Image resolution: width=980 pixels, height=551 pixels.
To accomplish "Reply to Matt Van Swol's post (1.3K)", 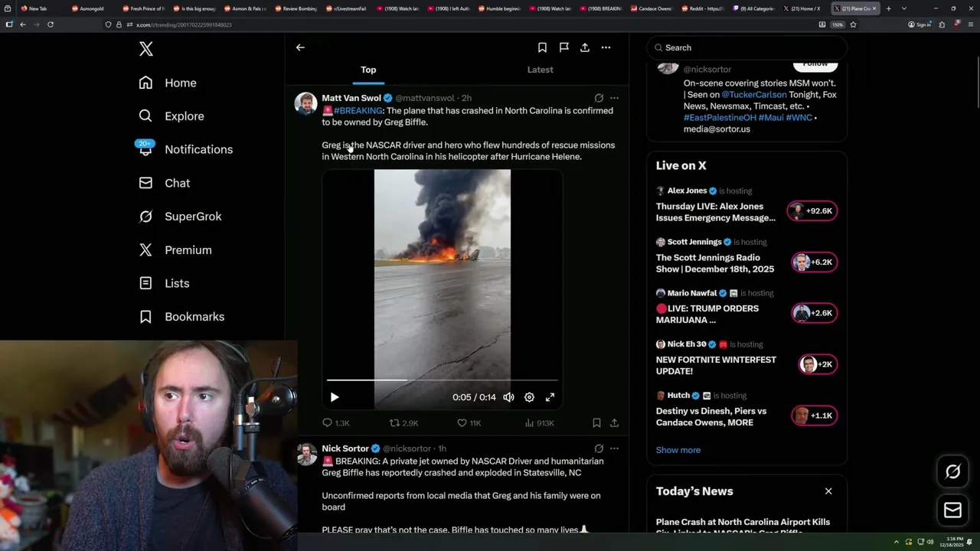I will (x=335, y=422).
